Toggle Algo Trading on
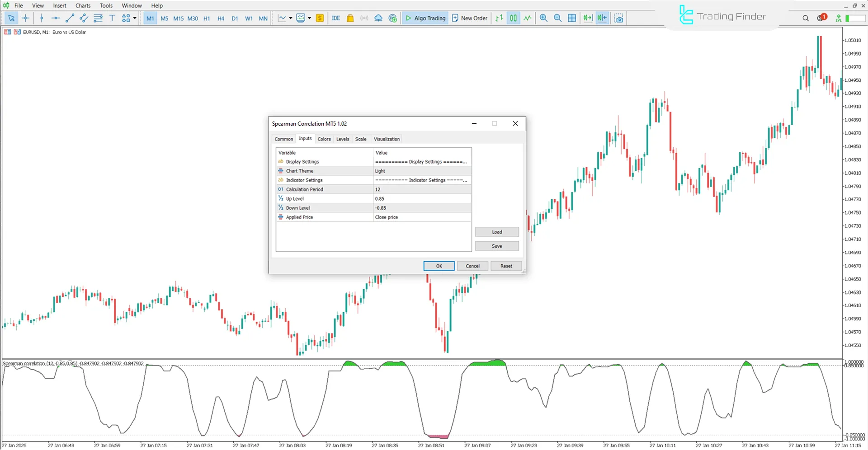Screen dimensions: 868x450 [x=425, y=18]
